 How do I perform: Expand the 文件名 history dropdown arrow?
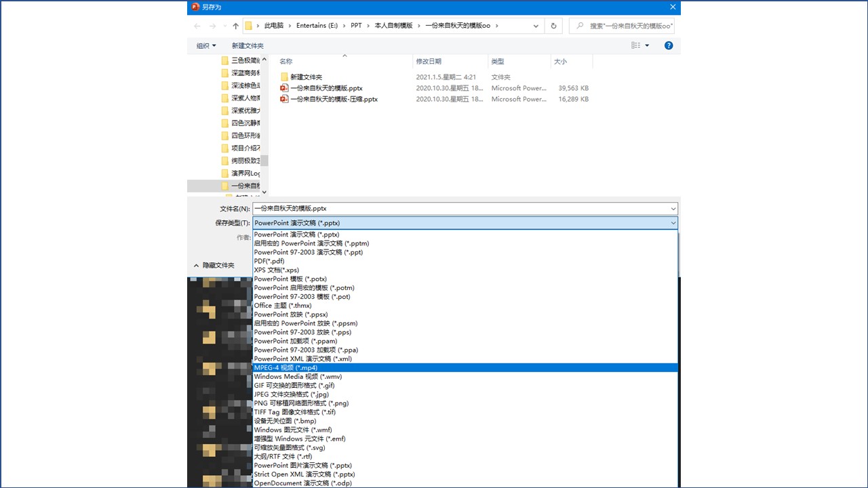673,209
